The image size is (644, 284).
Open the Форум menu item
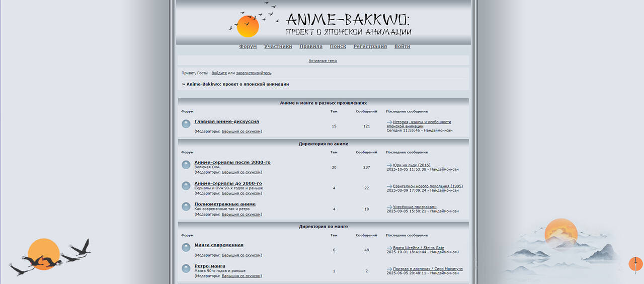(x=248, y=46)
